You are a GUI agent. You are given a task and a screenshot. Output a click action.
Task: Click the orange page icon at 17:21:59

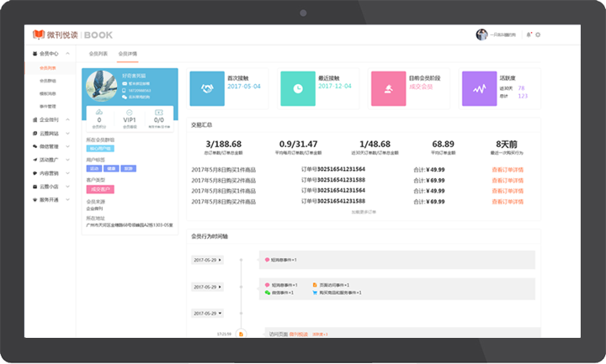pyautogui.click(x=241, y=334)
